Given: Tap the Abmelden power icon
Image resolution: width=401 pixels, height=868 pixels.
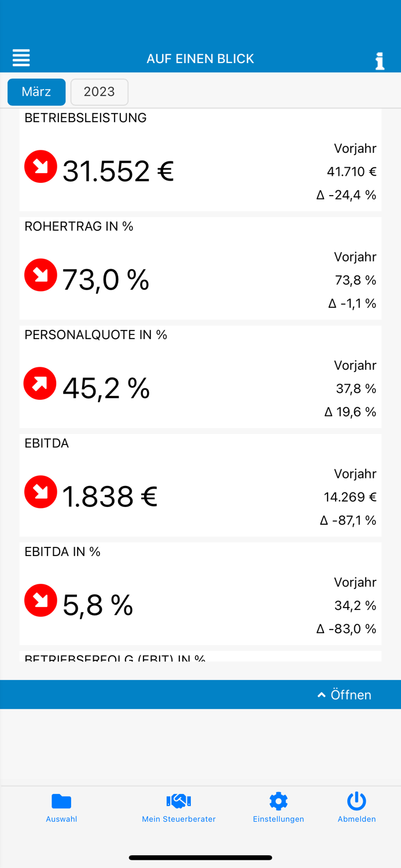Looking at the screenshot, I should tap(356, 801).
